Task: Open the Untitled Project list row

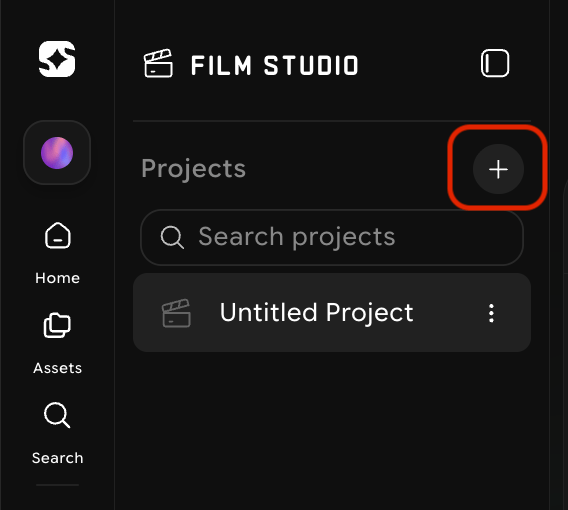Action: 332,313
